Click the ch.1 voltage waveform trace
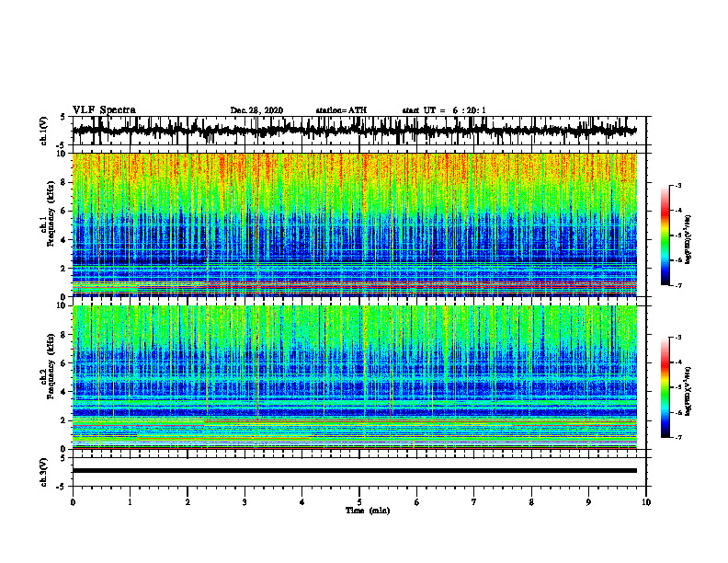Image resolution: width=728 pixels, height=563 pixels. 354,131
